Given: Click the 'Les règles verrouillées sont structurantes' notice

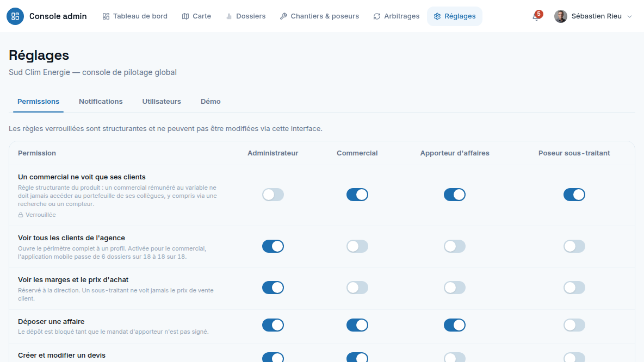Looking at the screenshot, I should (165, 128).
